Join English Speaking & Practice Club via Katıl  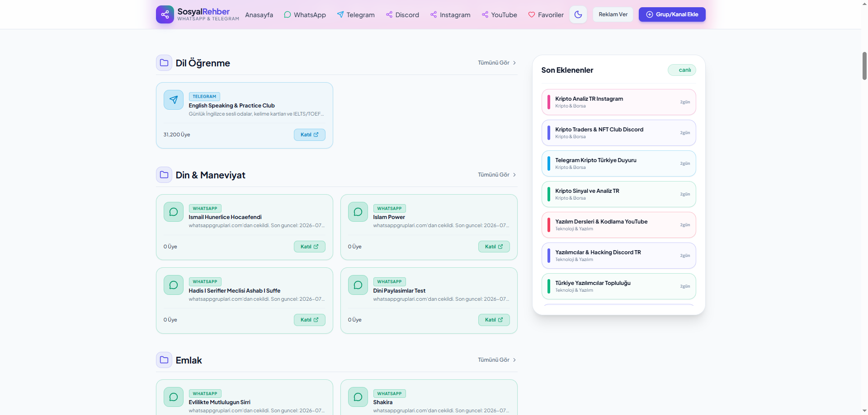[x=310, y=135]
